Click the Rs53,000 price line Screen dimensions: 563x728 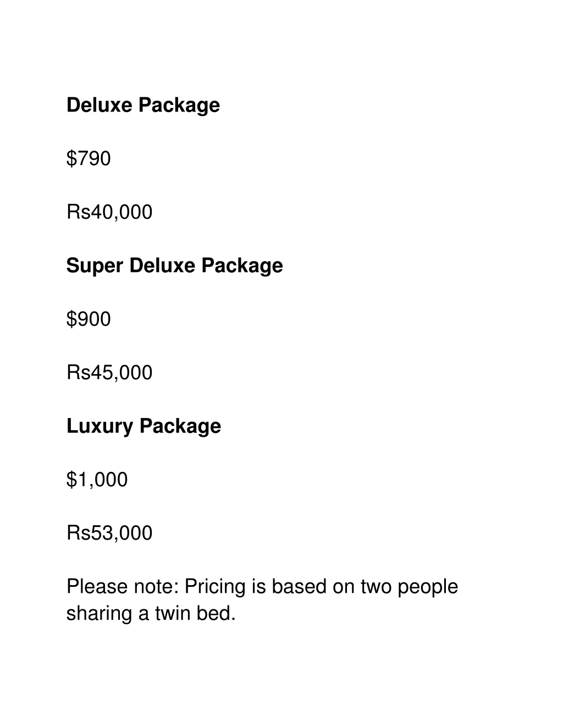click(109, 533)
